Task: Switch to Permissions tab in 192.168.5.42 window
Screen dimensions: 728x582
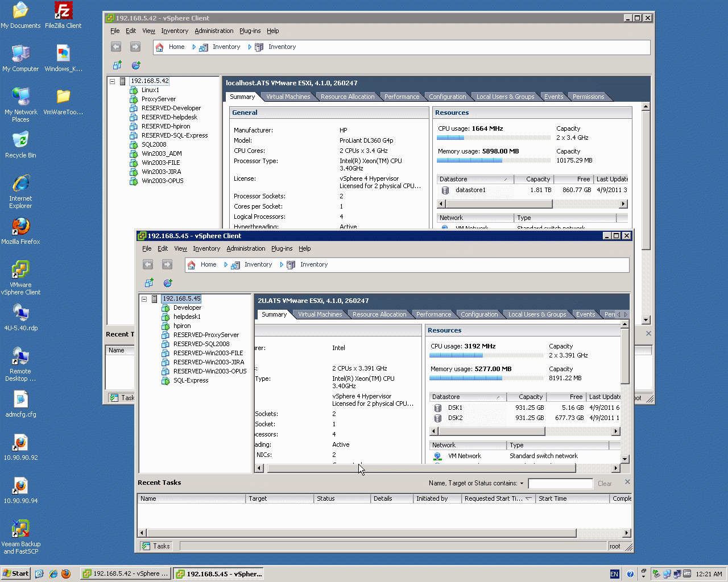Action: [588, 97]
